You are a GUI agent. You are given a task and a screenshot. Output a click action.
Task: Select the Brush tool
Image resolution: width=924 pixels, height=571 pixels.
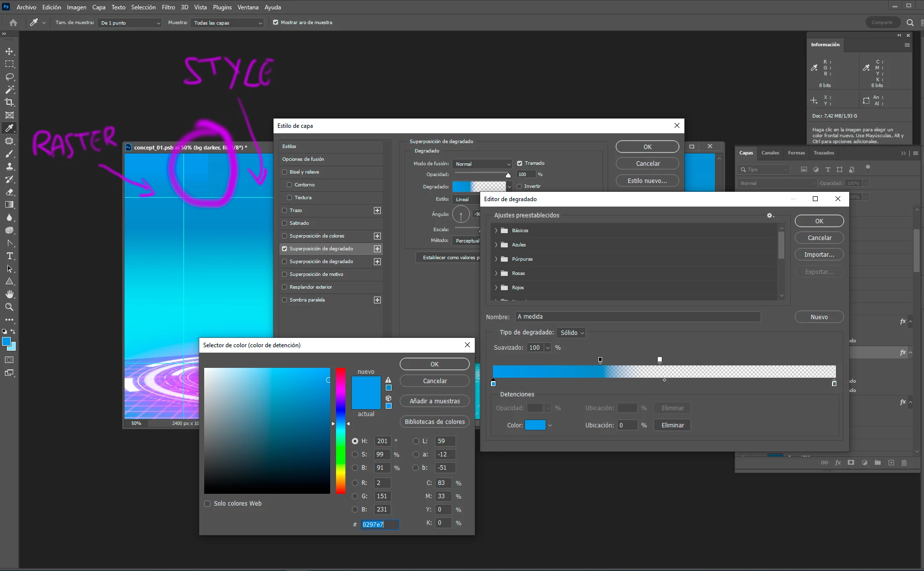(9, 153)
